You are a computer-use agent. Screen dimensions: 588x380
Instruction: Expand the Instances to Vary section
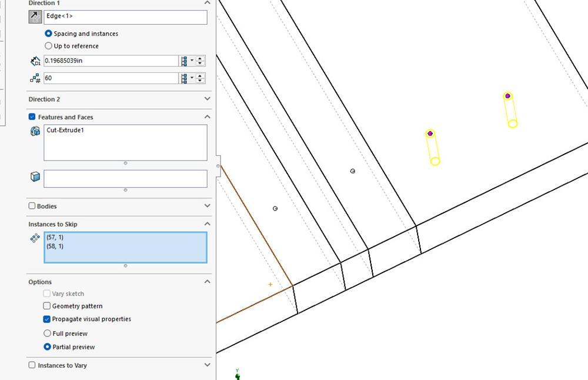pyautogui.click(x=207, y=365)
